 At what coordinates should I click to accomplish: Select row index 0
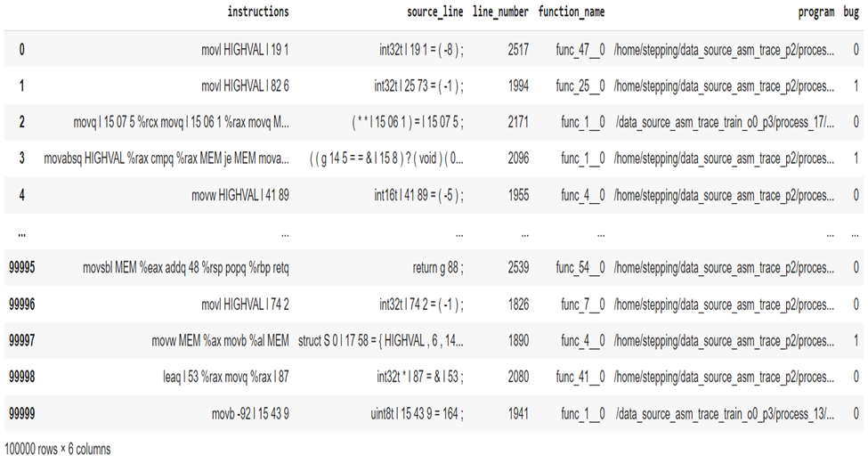21,50
